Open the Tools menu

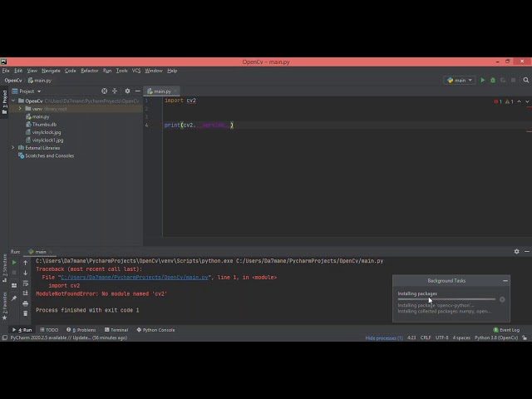pyautogui.click(x=121, y=71)
